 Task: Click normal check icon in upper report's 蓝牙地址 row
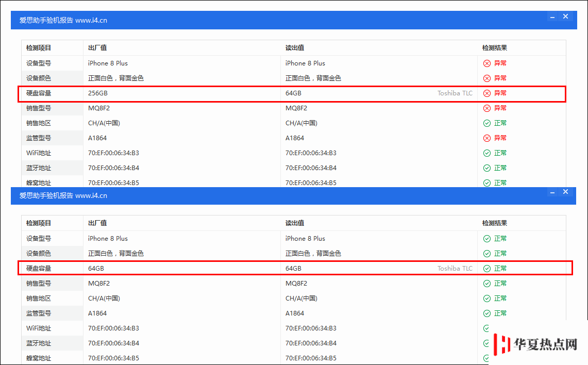tap(487, 168)
